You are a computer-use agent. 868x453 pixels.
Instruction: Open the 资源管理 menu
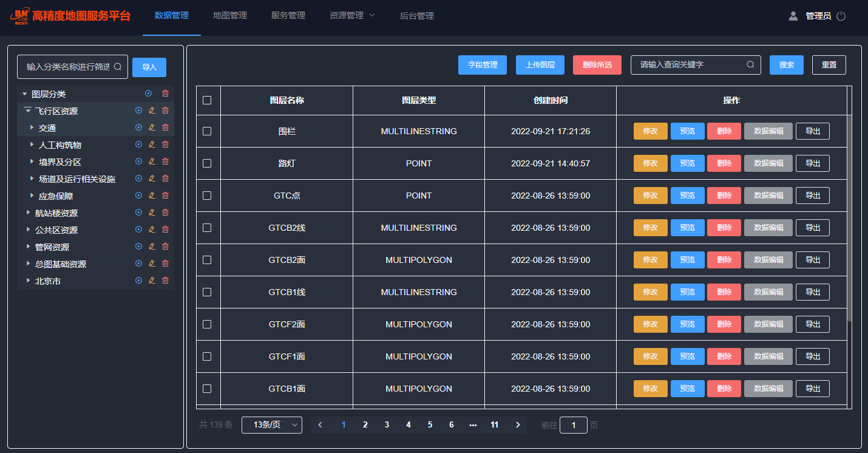click(352, 16)
